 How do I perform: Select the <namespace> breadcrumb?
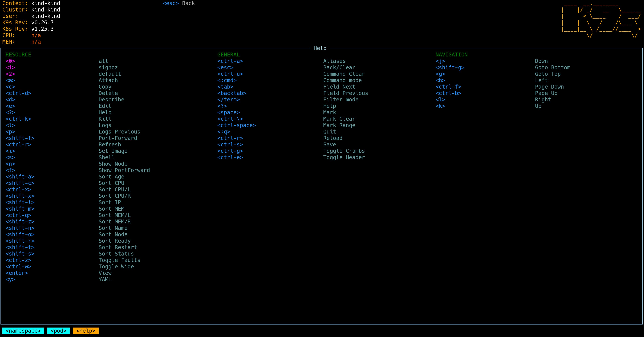23,331
